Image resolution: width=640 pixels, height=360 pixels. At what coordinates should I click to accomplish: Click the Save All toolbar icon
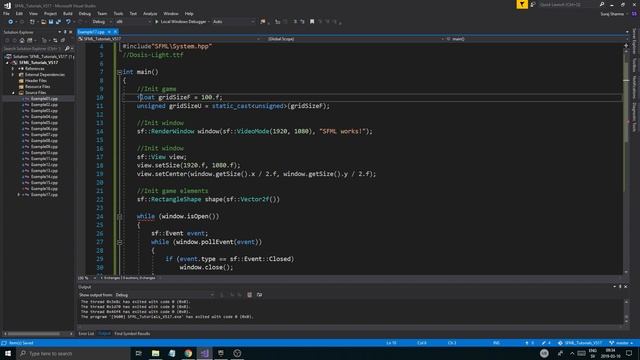(x=58, y=22)
